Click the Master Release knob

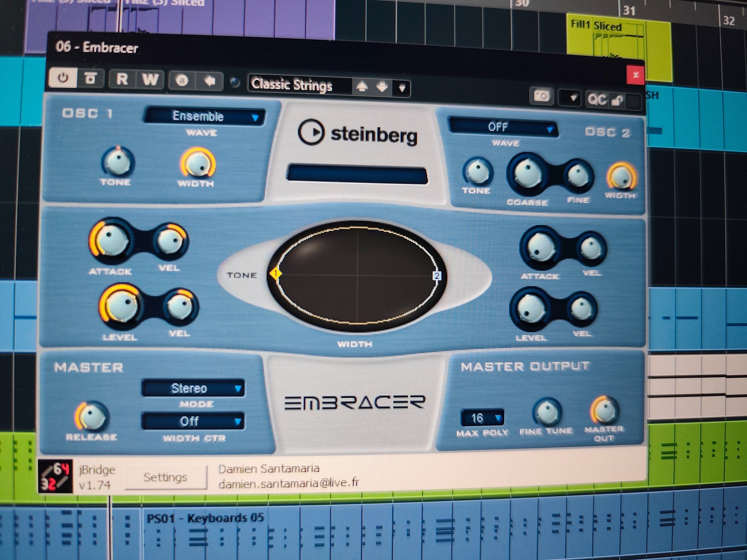[91, 416]
